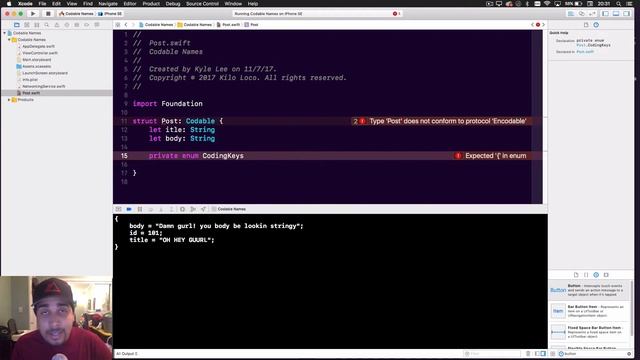Select the Standard editor button

tap(571, 13)
